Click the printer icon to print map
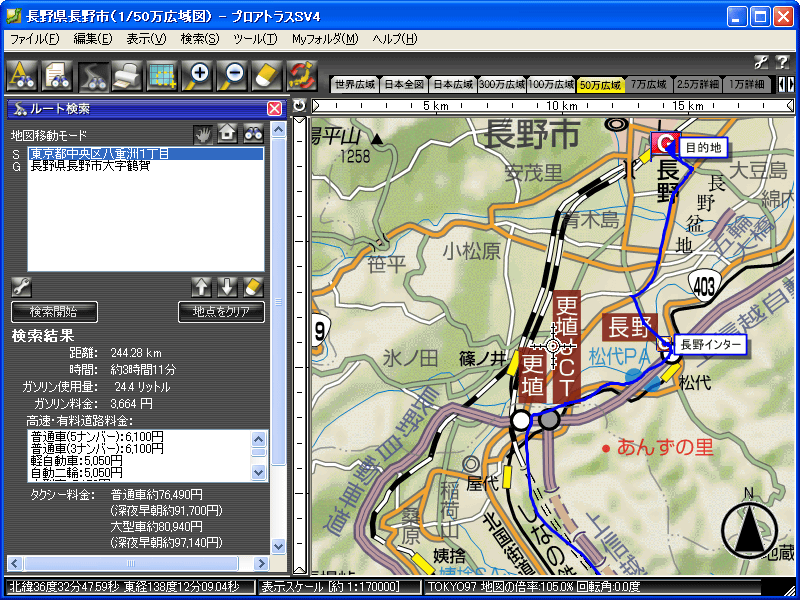 127,76
